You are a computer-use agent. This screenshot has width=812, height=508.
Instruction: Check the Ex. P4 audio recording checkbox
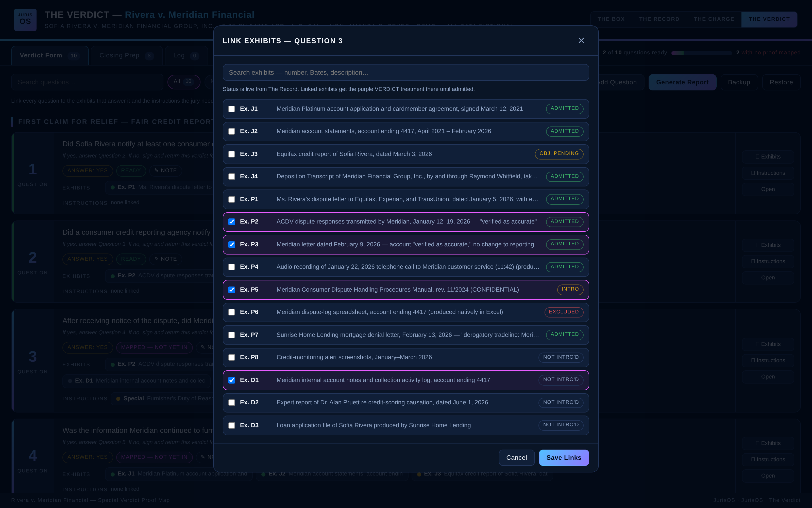[231, 267]
